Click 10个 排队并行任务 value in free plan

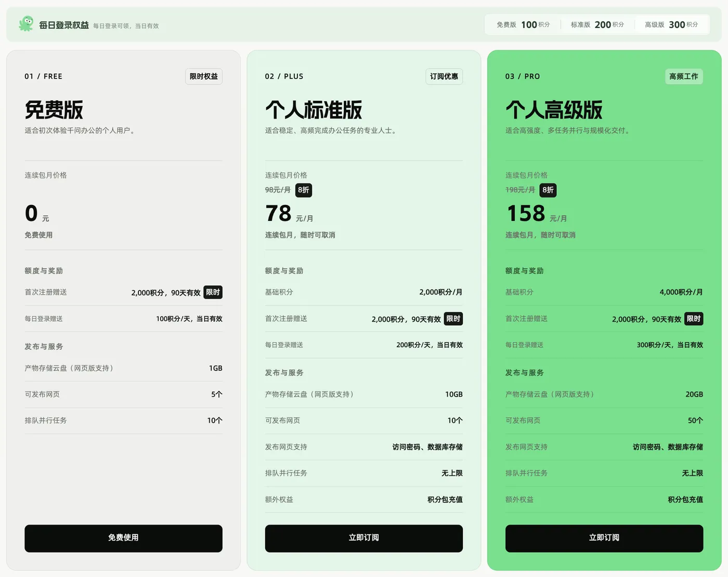pos(215,421)
